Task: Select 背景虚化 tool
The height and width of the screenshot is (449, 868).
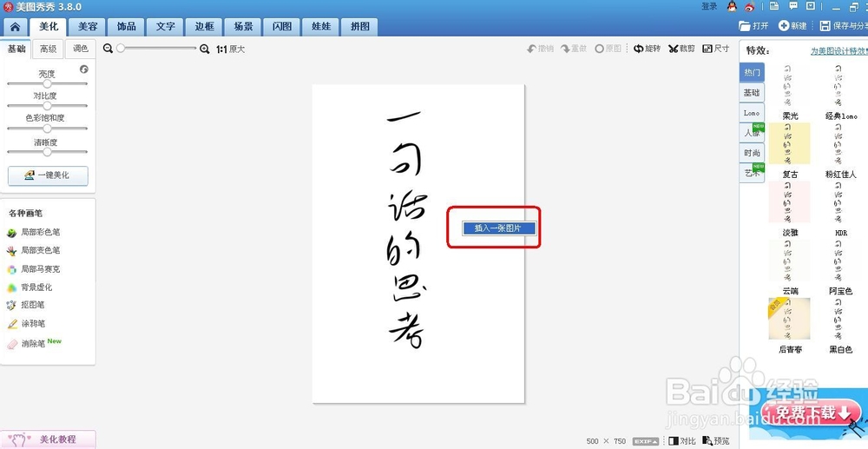Action: pyautogui.click(x=30, y=287)
